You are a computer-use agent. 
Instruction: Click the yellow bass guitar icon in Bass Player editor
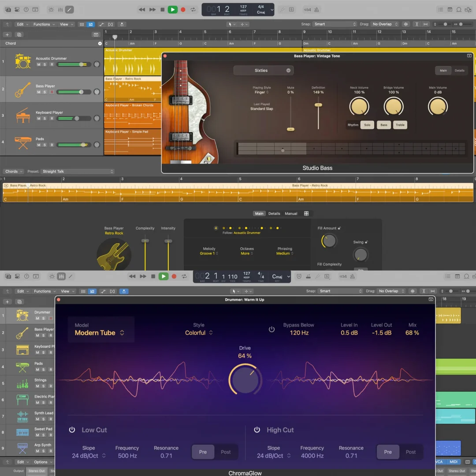[114, 254]
